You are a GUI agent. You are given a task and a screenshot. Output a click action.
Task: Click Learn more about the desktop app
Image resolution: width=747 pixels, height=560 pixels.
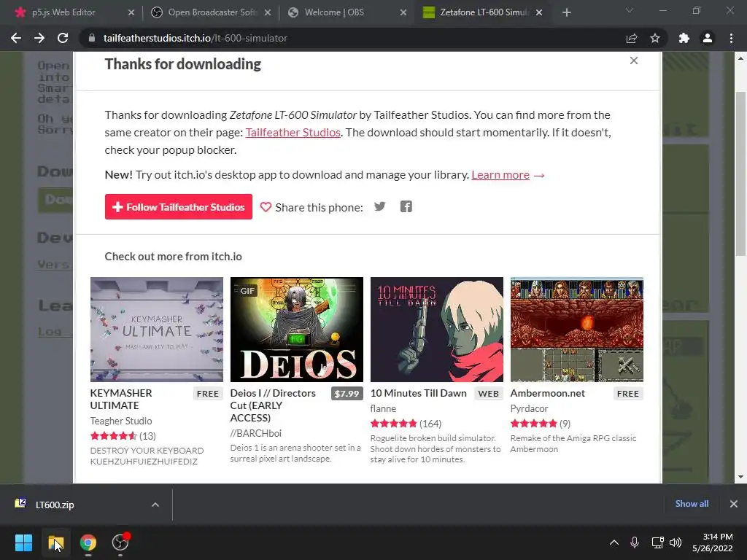pyautogui.click(x=500, y=175)
